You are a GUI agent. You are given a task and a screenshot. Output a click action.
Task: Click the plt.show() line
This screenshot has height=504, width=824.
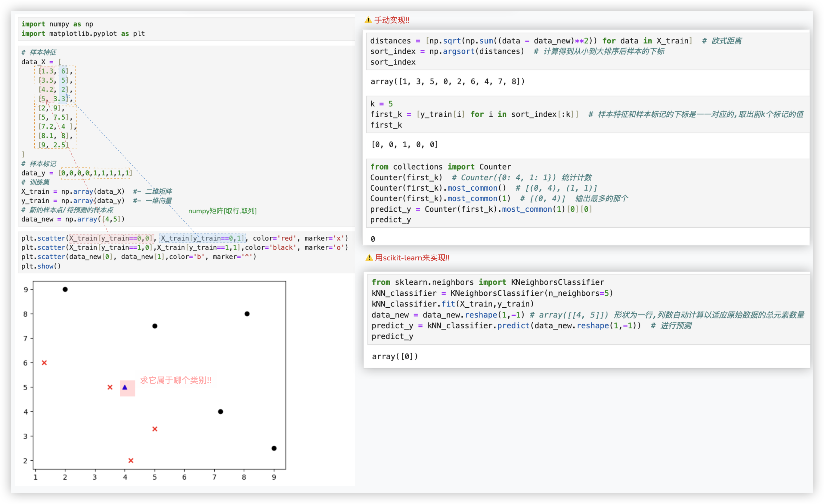coord(41,266)
